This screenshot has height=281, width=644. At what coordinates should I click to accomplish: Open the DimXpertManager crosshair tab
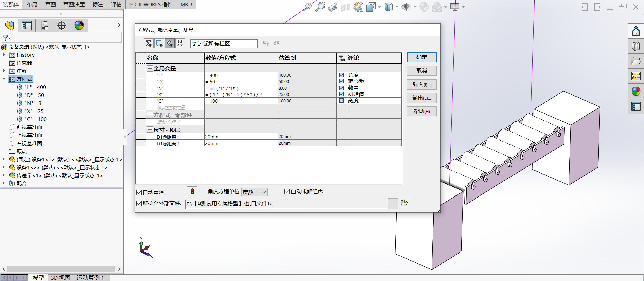point(62,25)
